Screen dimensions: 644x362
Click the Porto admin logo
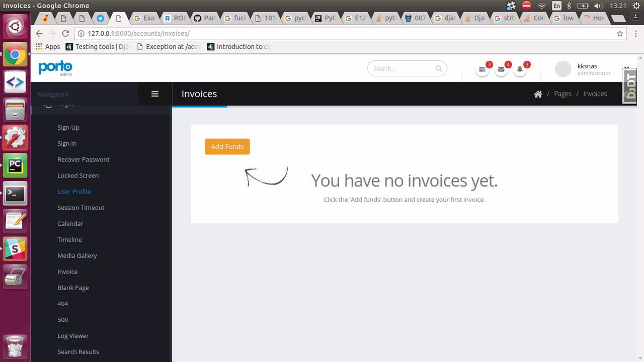[x=55, y=68]
